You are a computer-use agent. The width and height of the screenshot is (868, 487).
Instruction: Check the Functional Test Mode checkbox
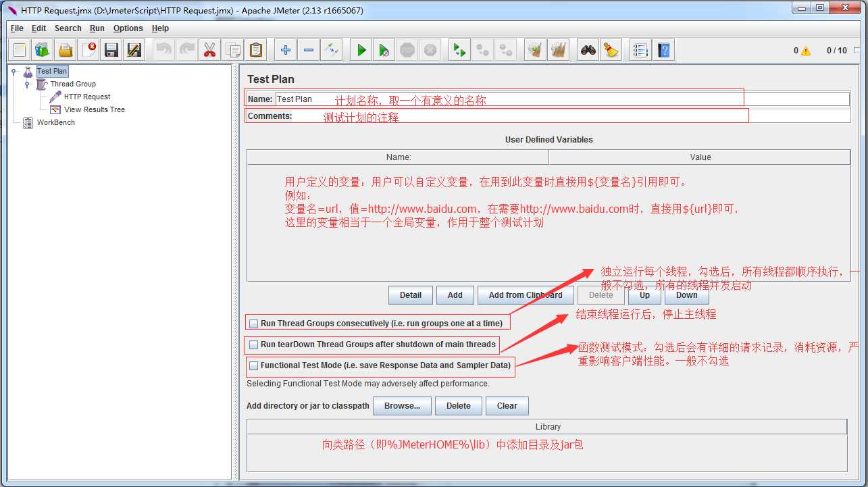click(254, 365)
